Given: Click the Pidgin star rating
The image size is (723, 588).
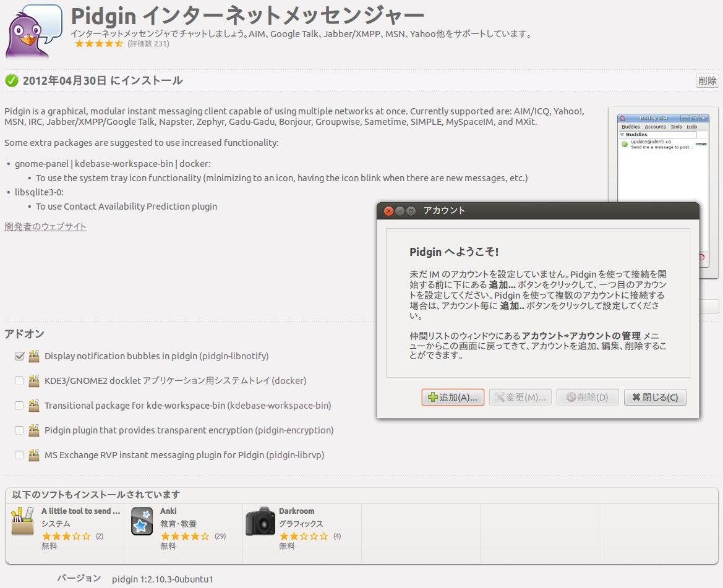Looking at the screenshot, I should click(x=99, y=44).
